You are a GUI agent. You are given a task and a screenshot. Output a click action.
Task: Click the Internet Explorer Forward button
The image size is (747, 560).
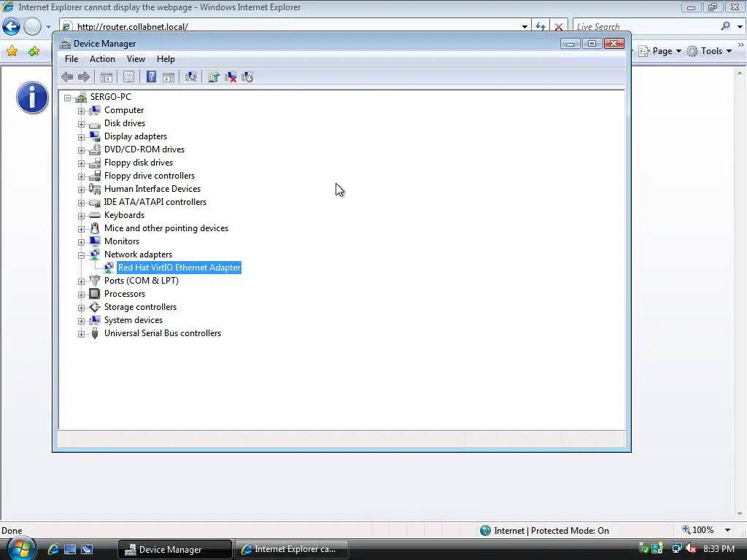32,27
